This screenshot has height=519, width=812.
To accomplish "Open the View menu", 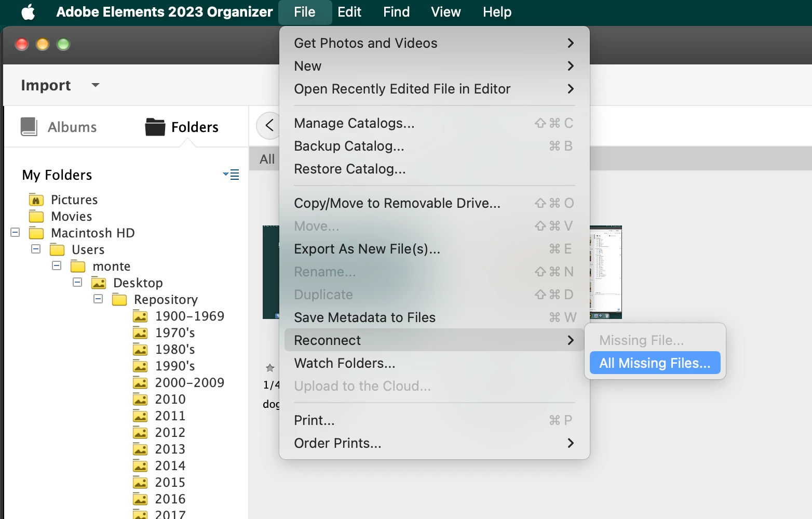I will coord(446,12).
